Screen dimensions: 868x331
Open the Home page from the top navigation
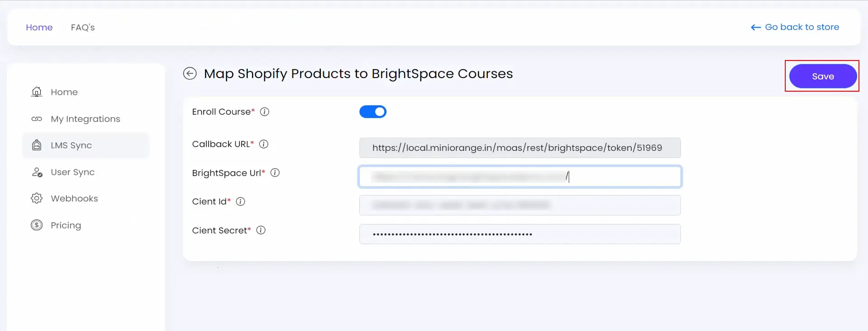point(39,27)
